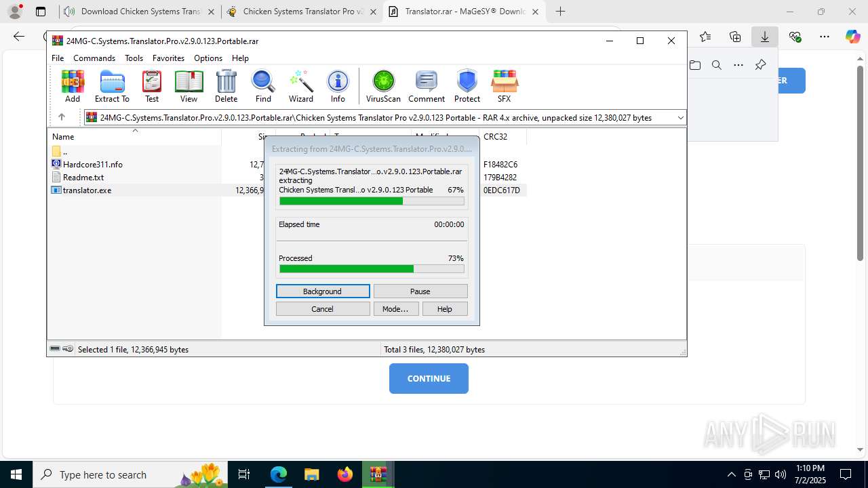Show hidden tray icons chevron
The width and height of the screenshot is (868, 488).
[731, 474]
